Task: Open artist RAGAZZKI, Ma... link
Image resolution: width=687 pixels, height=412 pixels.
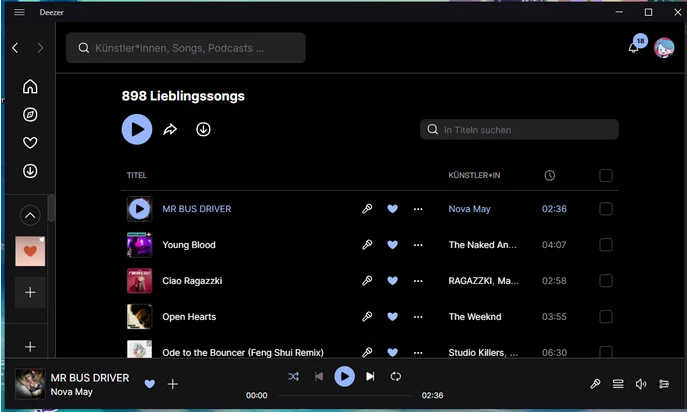Action: click(x=484, y=281)
